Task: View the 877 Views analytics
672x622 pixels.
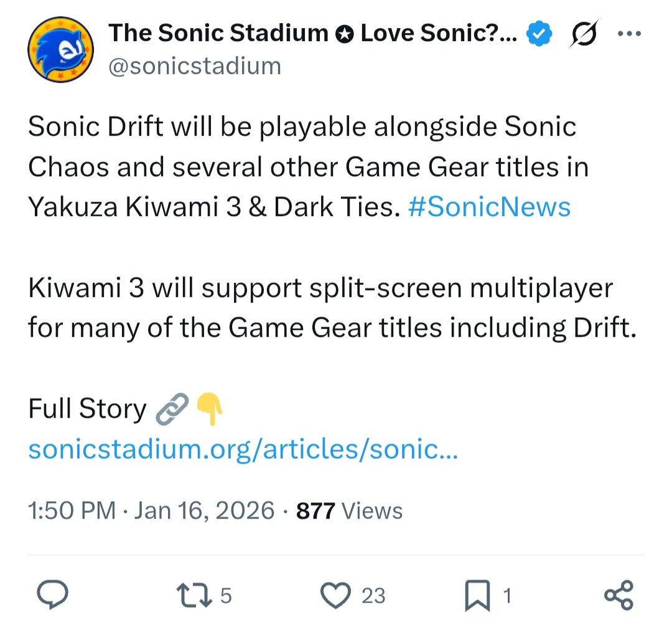Action: coord(350,511)
